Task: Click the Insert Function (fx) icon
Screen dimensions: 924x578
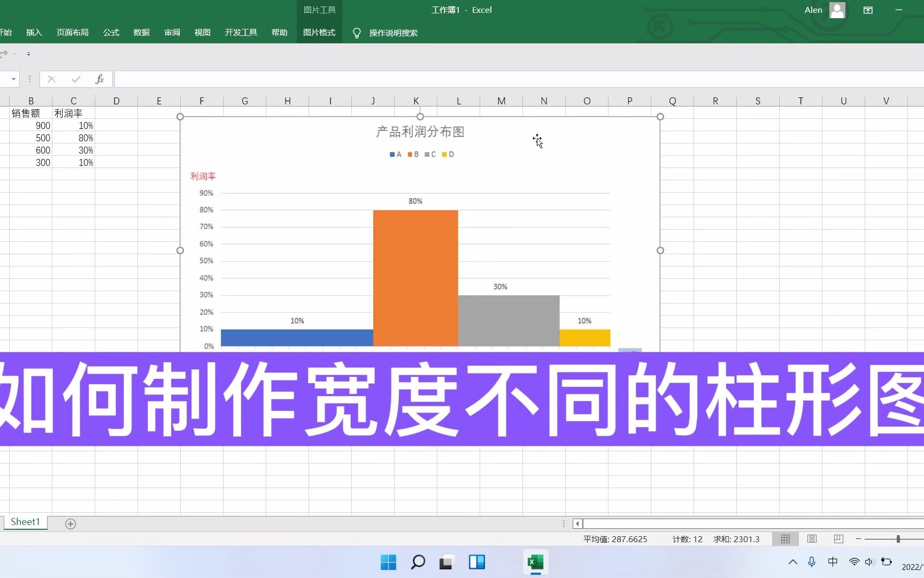Action: [x=99, y=79]
